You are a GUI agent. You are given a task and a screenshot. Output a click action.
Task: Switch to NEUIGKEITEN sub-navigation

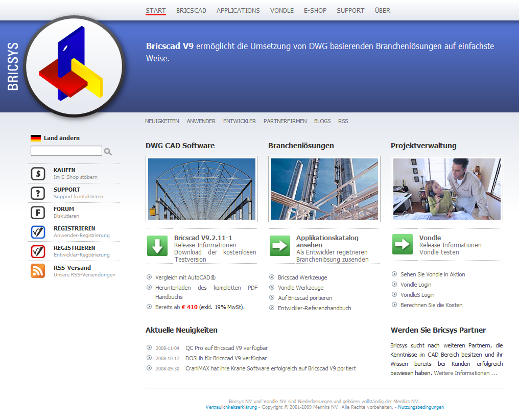162,121
